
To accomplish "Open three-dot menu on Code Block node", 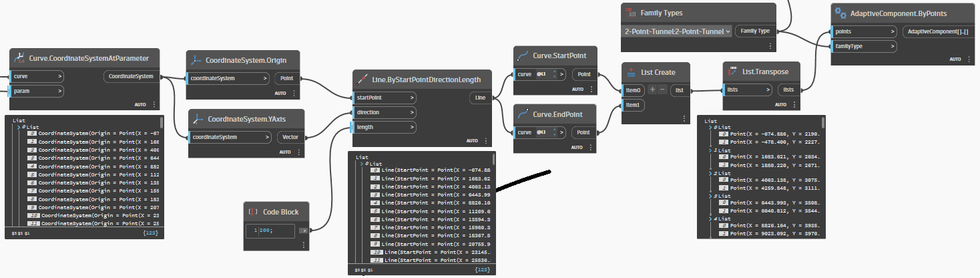I will [304, 245].
